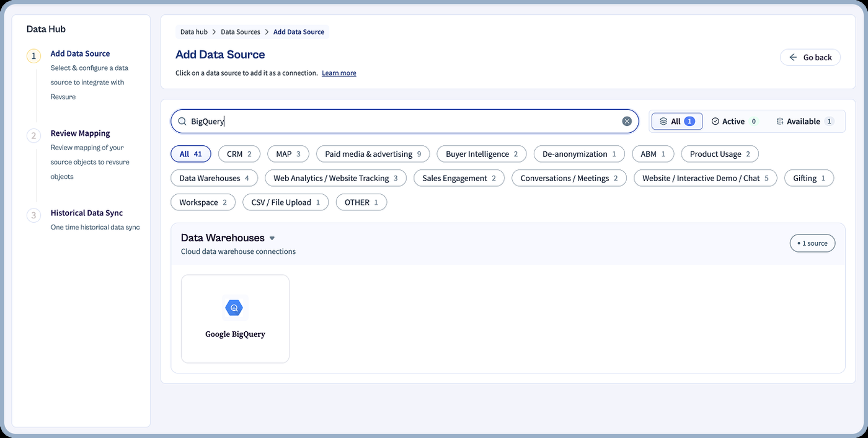Click into the BigQuery search field
This screenshot has height=438, width=868.
(x=405, y=121)
